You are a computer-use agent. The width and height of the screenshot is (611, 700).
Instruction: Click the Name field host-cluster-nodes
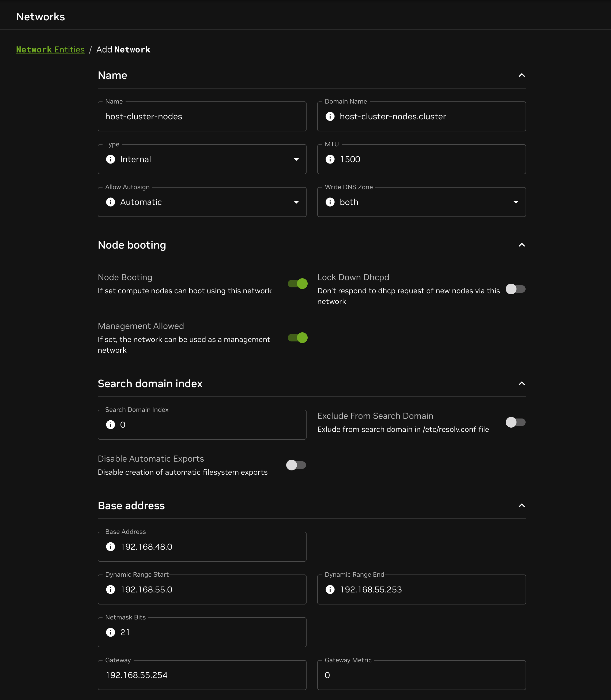point(202,117)
